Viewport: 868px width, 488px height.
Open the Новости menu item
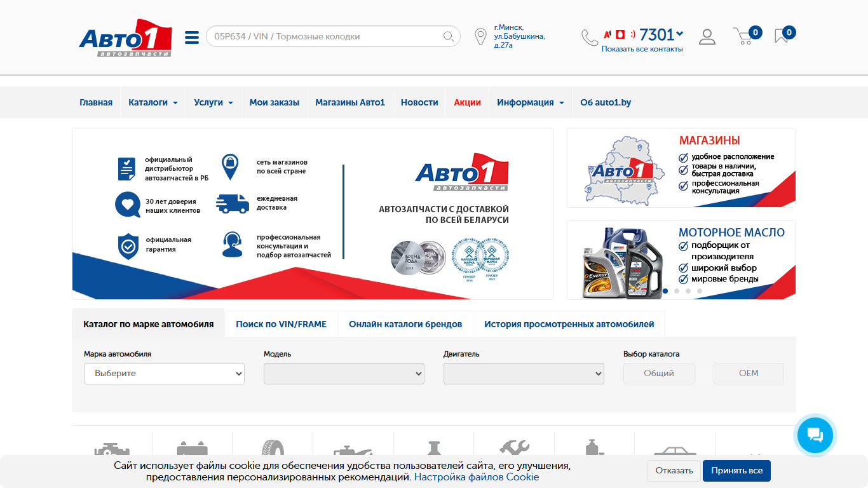[x=419, y=102]
